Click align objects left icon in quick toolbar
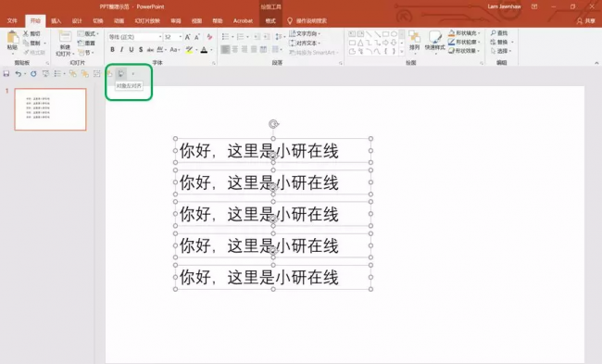This screenshot has height=364, width=602. (121, 74)
